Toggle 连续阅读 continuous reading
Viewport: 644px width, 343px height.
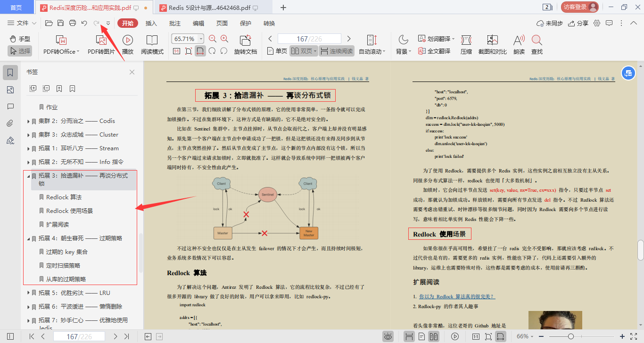click(x=336, y=51)
